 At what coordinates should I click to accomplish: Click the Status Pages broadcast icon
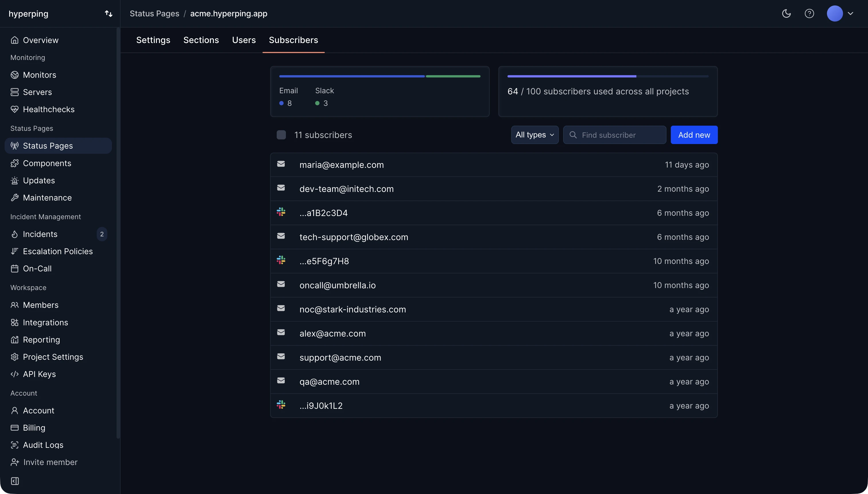click(14, 145)
